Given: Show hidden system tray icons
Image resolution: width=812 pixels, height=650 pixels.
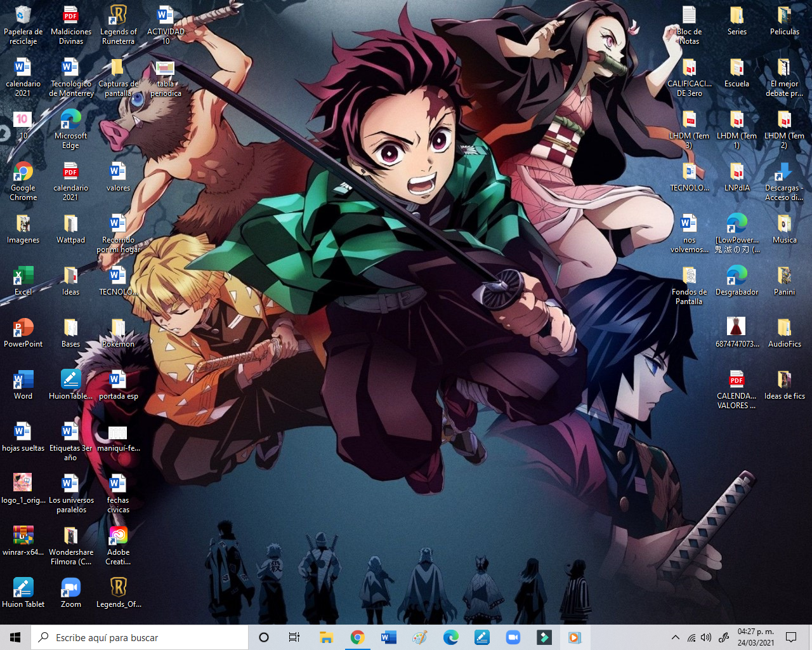Looking at the screenshot, I should (676, 637).
